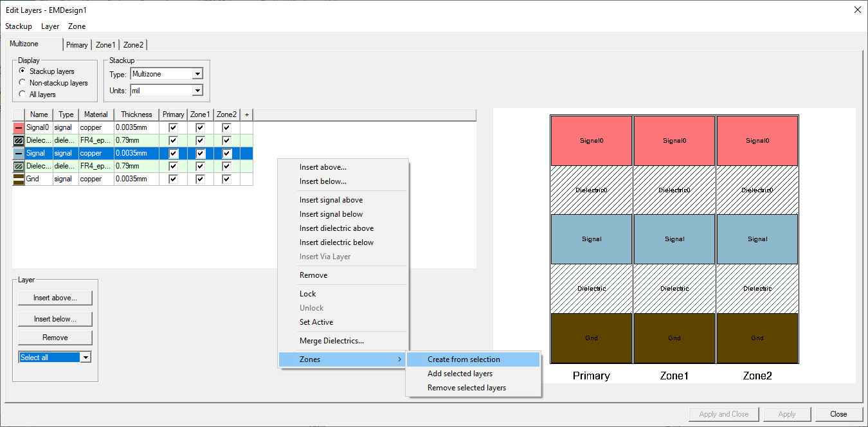The height and width of the screenshot is (427, 868).
Task: Click the '+' header to add a zone
Action: [246, 114]
